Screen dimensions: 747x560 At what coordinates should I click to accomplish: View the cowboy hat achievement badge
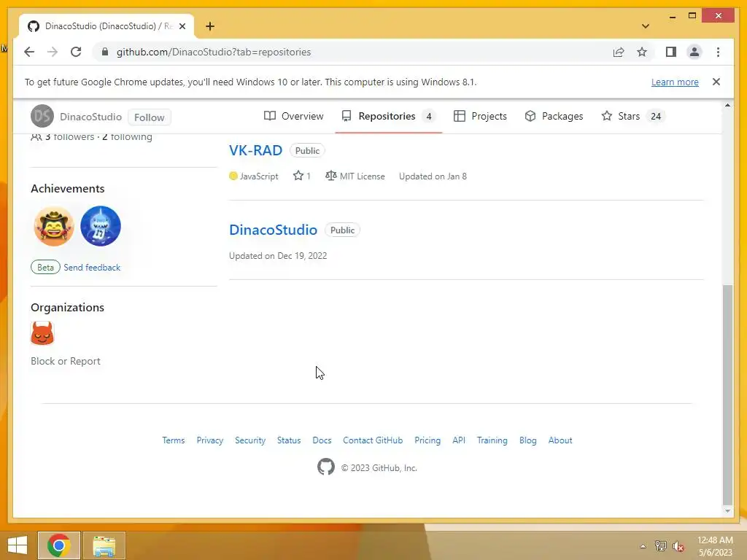[54, 226]
